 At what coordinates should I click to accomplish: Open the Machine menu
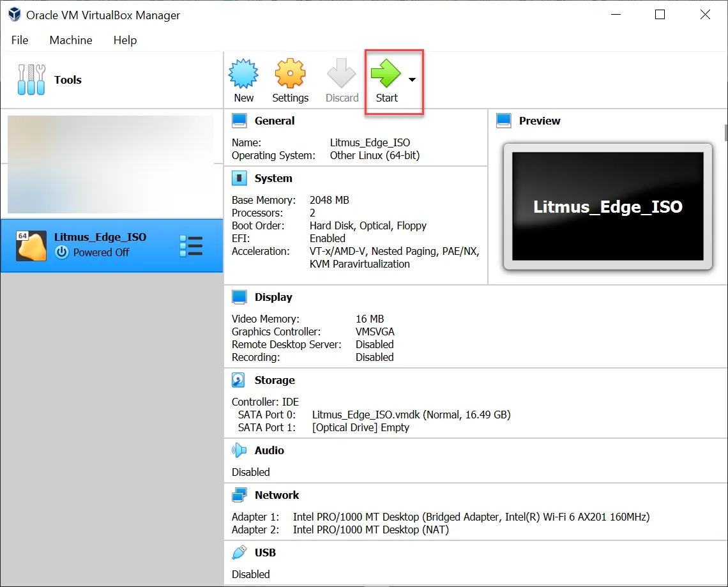click(71, 40)
